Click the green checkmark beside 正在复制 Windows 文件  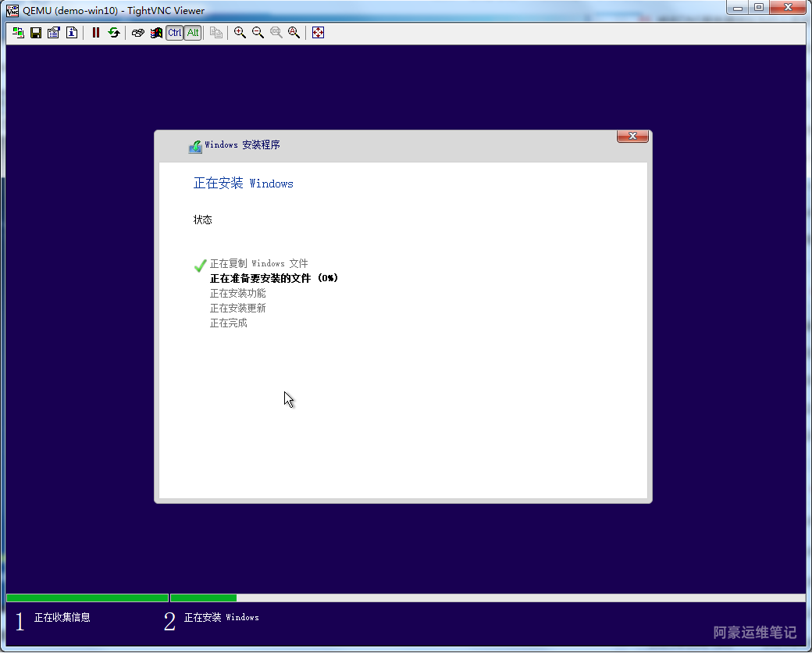pyautogui.click(x=201, y=266)
